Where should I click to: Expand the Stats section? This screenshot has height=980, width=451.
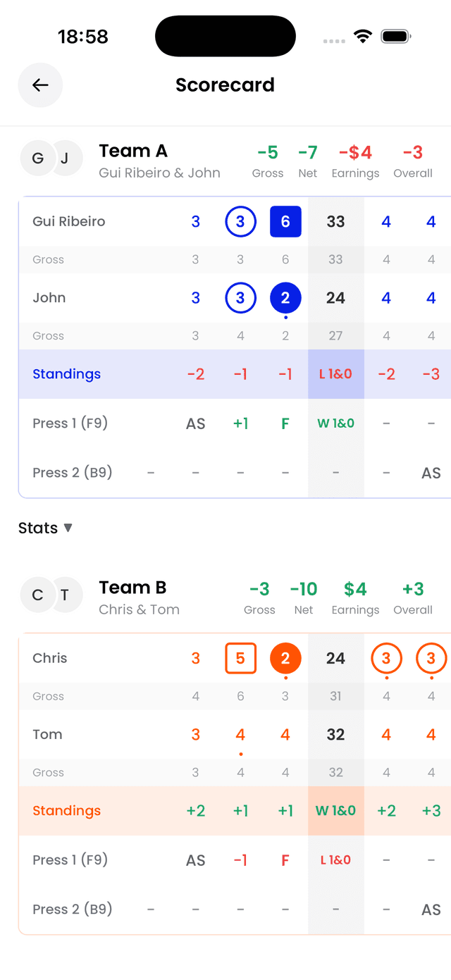point(46,528)
